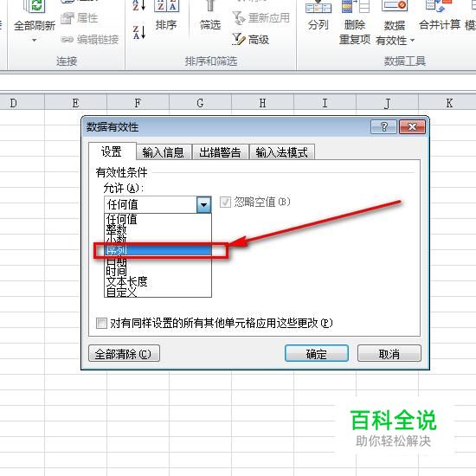Click 分列 text-to-columns icon
This screenshot has height=476, width=476.
(x=318, y=7)
